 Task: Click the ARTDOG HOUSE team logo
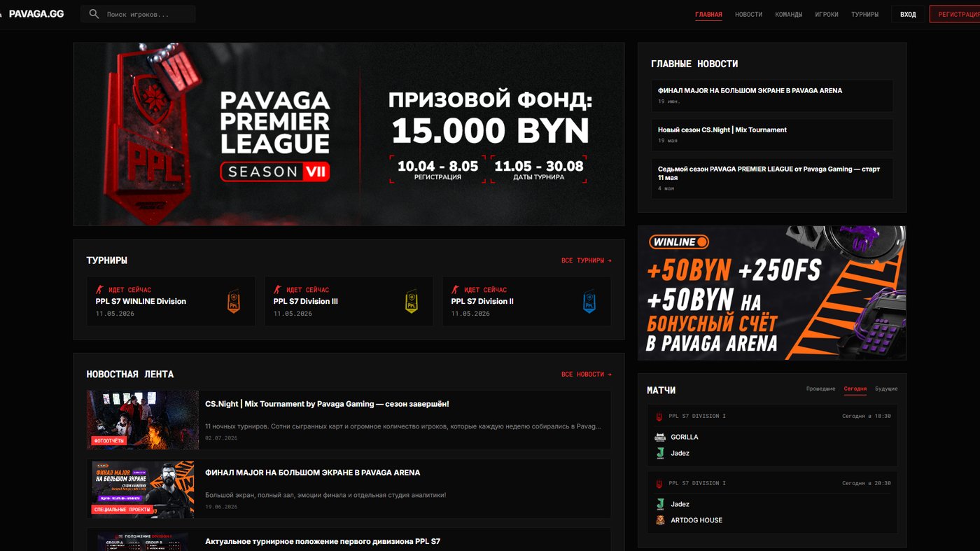[x=660, y=520]
